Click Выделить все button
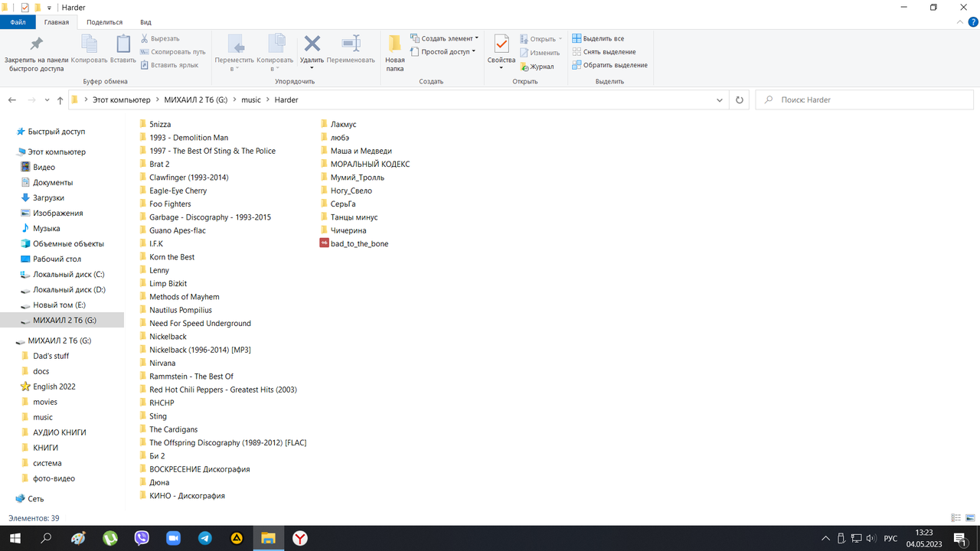The height and width of the screenshot is (551, 980). (599, 38)
